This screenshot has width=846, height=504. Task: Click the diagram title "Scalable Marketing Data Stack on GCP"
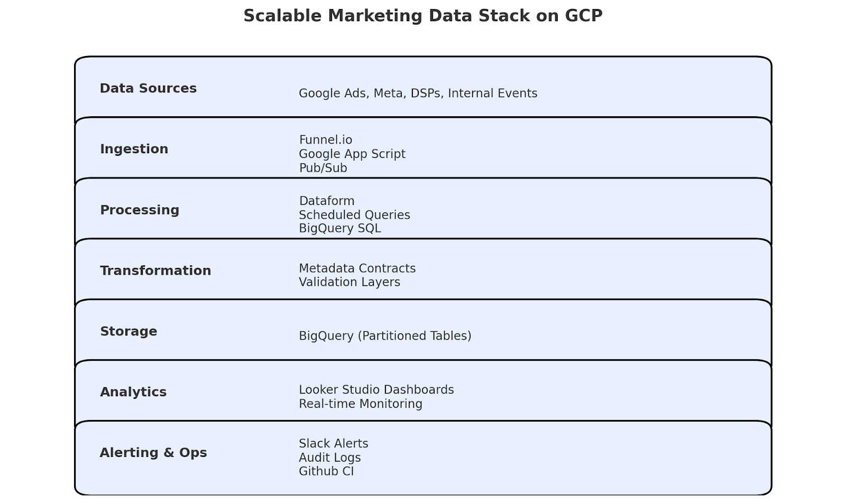[x=422, y=16]
